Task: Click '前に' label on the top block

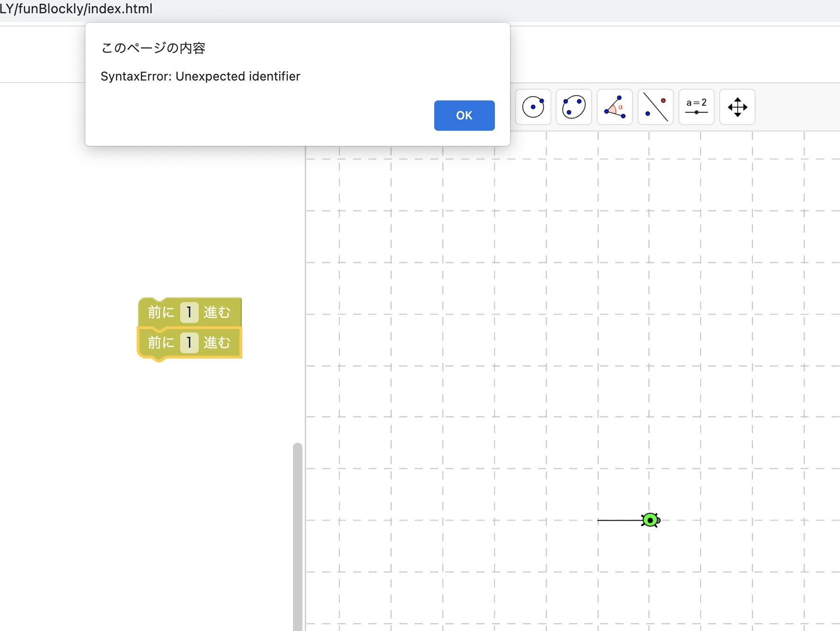Action: coord(161,312)
